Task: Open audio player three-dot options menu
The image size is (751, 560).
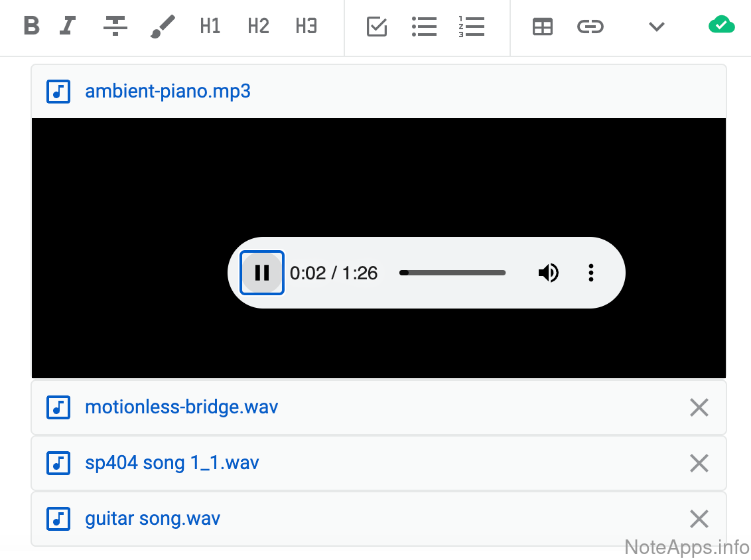Action: pyautogui.click(x=590, y=273)
